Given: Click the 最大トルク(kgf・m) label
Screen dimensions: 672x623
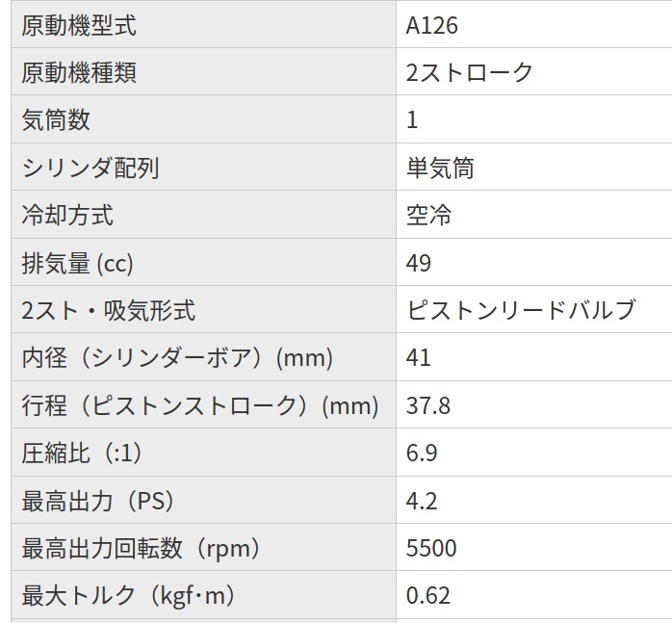Looking at the screenshot, I should pyautogui.click(x=129, y=595).
